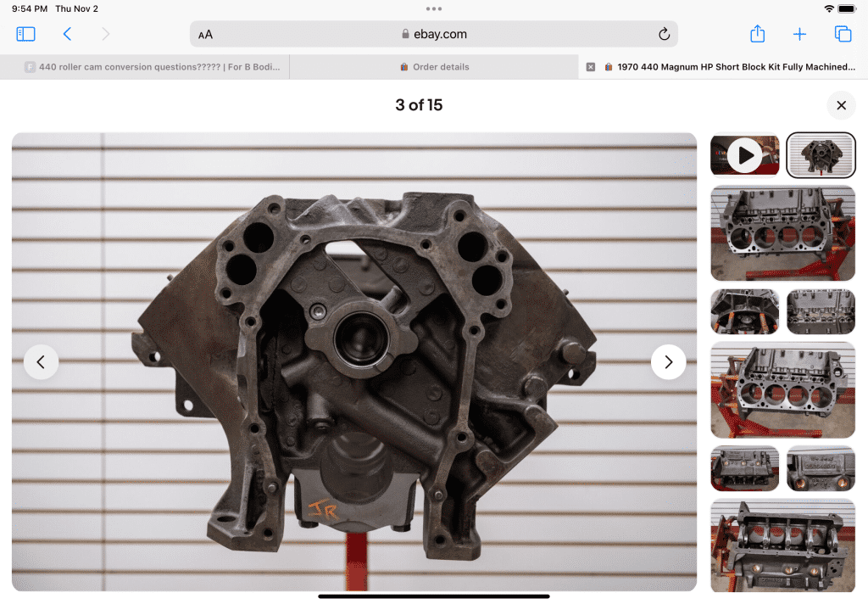This screenshot has height=604, width=868.
Task: Close the 1970 440 Magnum tab
Action: [591, 67]
